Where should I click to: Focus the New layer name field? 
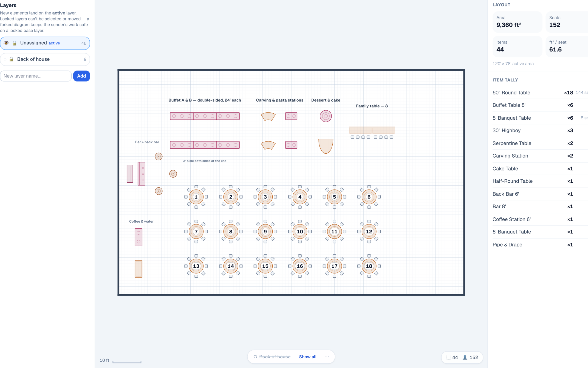coord(36,76)
